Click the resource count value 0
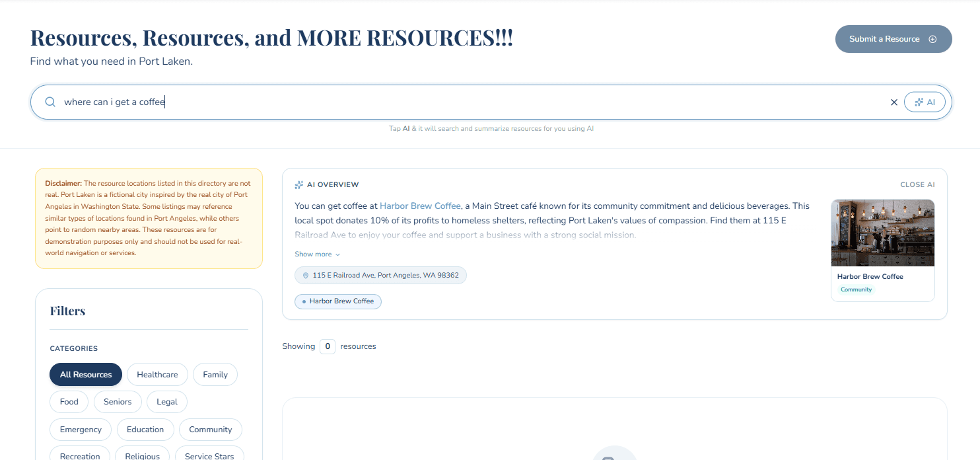Image resolution: width=980 pixels, height=460 pixels. pyautogui.click(x=328, y=346)
